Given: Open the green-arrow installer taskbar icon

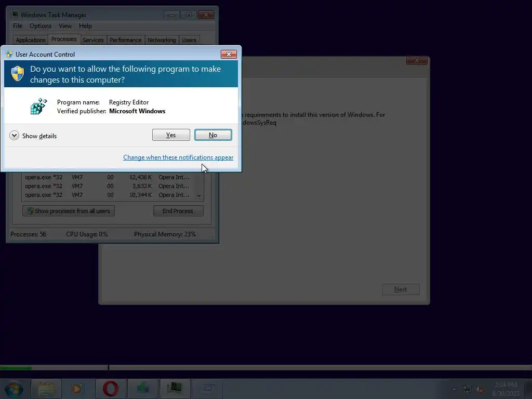Looking at the screenshot, I should (142, 389).
